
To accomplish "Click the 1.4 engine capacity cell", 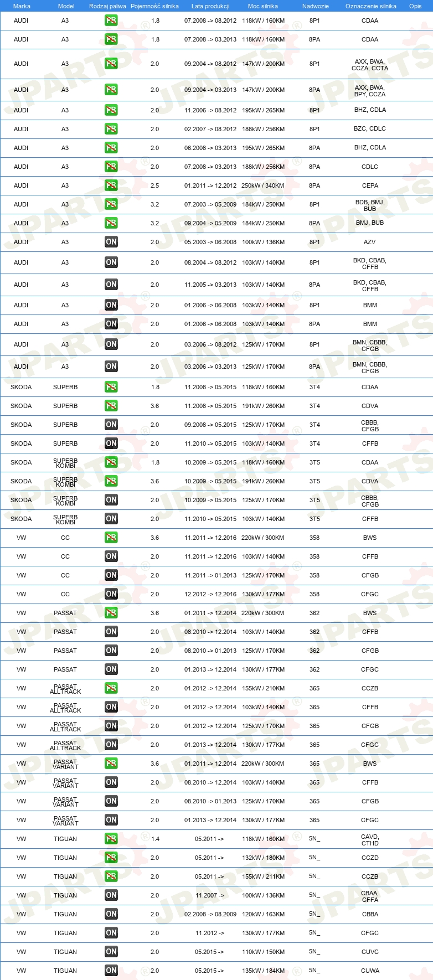I will tap(155, 839).
